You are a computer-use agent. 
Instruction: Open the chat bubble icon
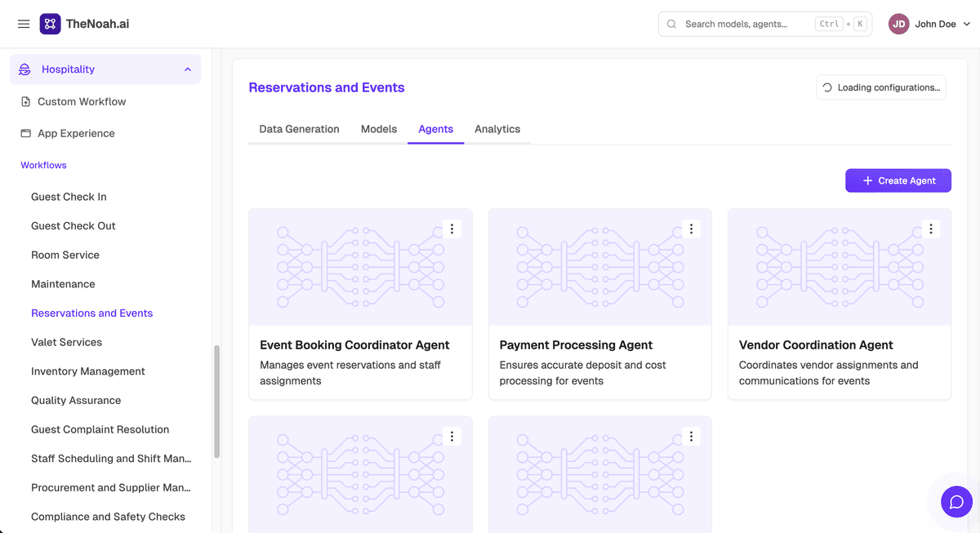[956, 501]
